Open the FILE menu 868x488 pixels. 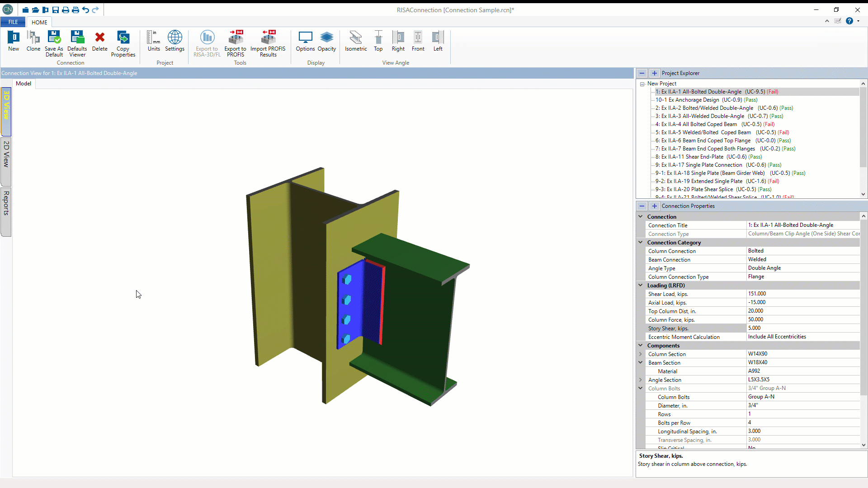click(x=13, y=22)
